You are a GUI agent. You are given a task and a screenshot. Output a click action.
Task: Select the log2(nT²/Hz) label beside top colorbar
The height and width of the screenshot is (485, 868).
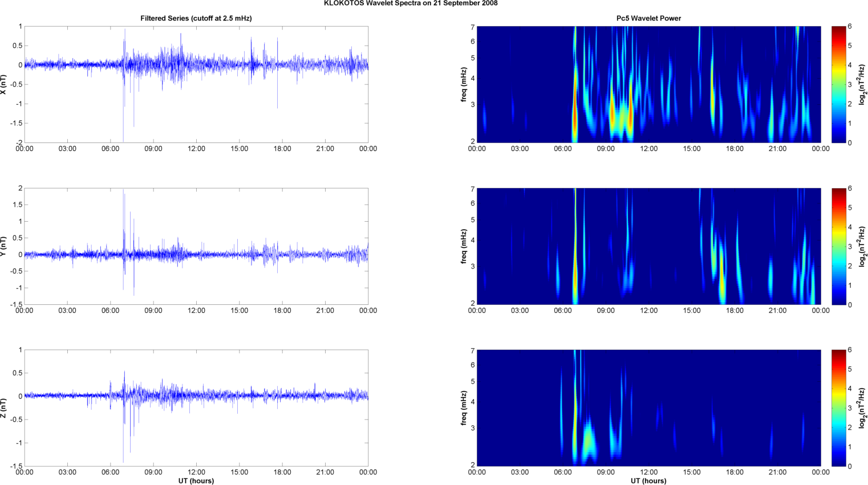[x=862, y=84]
